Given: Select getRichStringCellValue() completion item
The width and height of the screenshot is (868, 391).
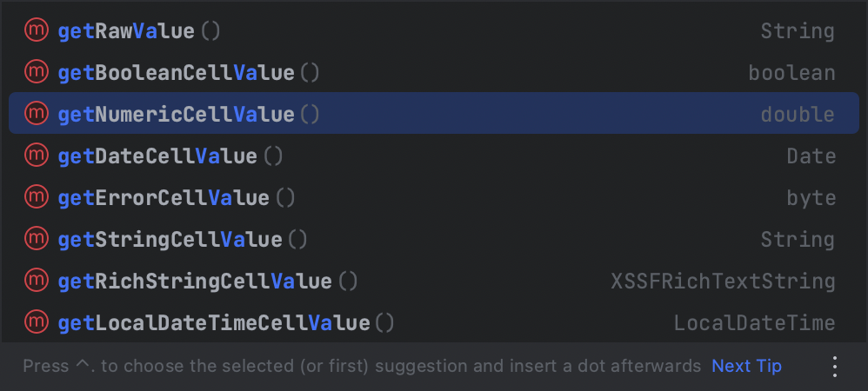Looking at the screenshot, I should pyautogui.click(x=208, y=281).
